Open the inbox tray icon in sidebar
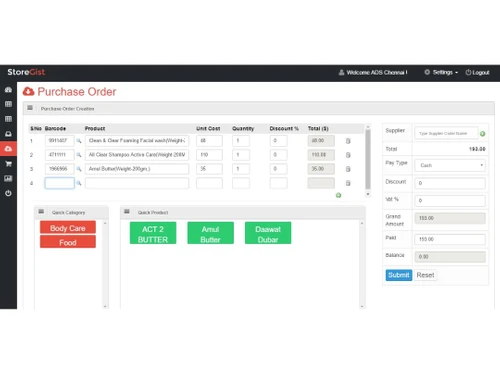 coord(8,134)
